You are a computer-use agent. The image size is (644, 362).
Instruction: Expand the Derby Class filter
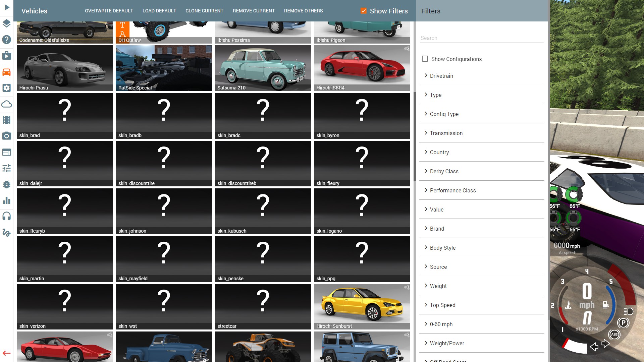click(x=482, y=171)
